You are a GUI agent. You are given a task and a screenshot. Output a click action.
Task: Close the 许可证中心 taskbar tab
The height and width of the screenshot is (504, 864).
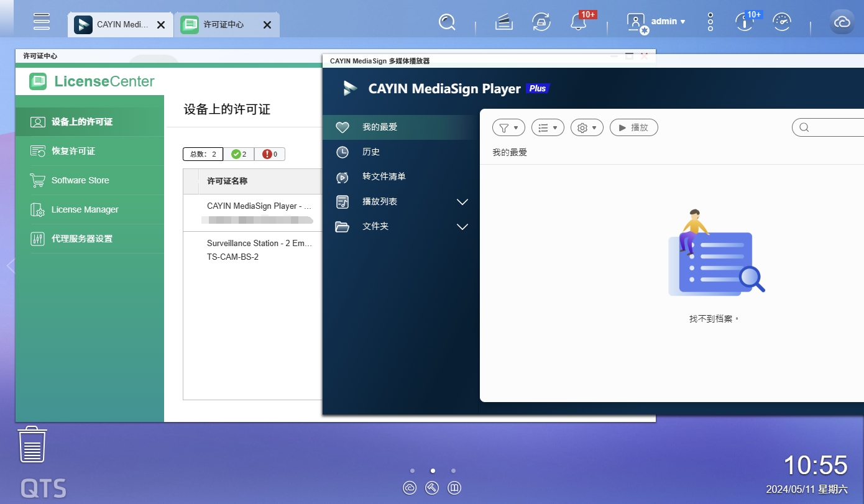(x=267, y=25)
